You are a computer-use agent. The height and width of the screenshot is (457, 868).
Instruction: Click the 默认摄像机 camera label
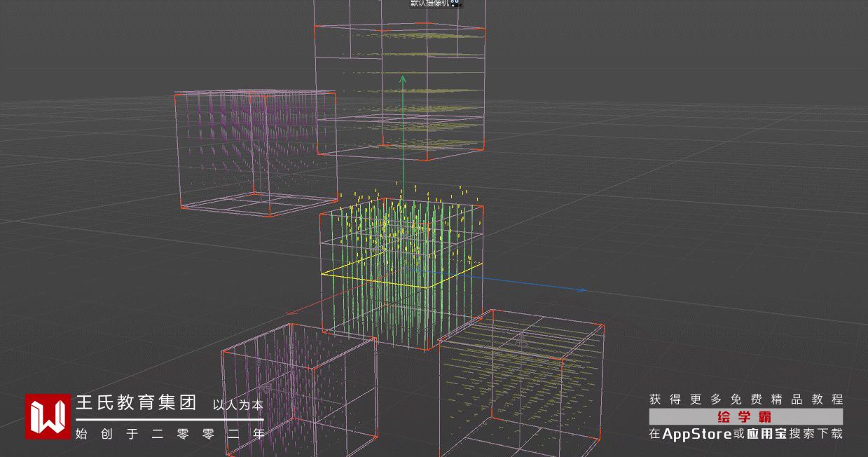click(429, 4)
